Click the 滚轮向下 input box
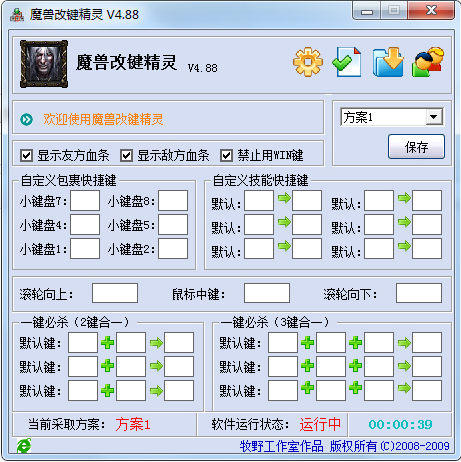Screen dimensions: 461x462 click(x=419, y=293)
